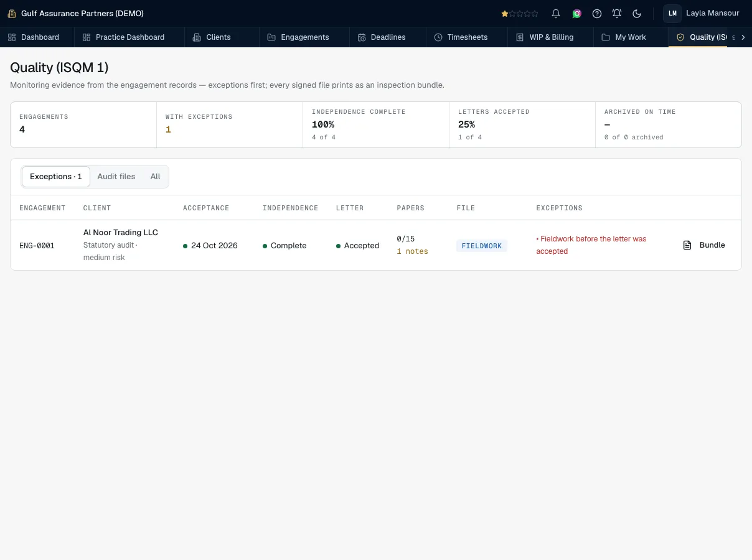Open the notifications bell

point(556,13)
